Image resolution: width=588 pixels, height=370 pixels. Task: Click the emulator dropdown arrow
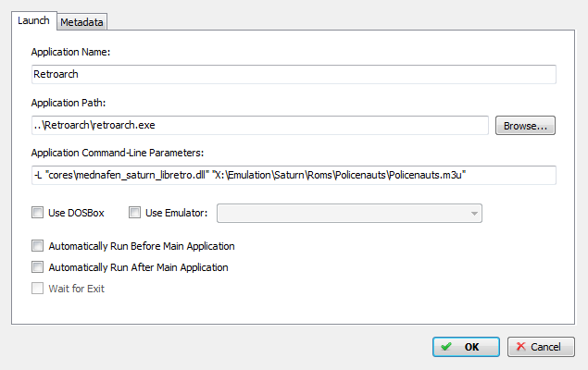474,214
